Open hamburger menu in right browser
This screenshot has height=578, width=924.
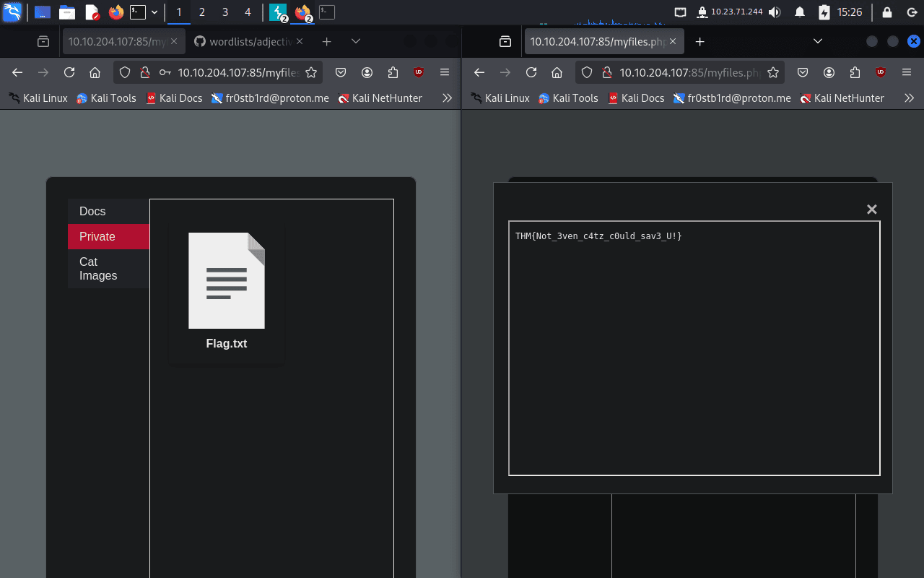[x=906, y=72]
